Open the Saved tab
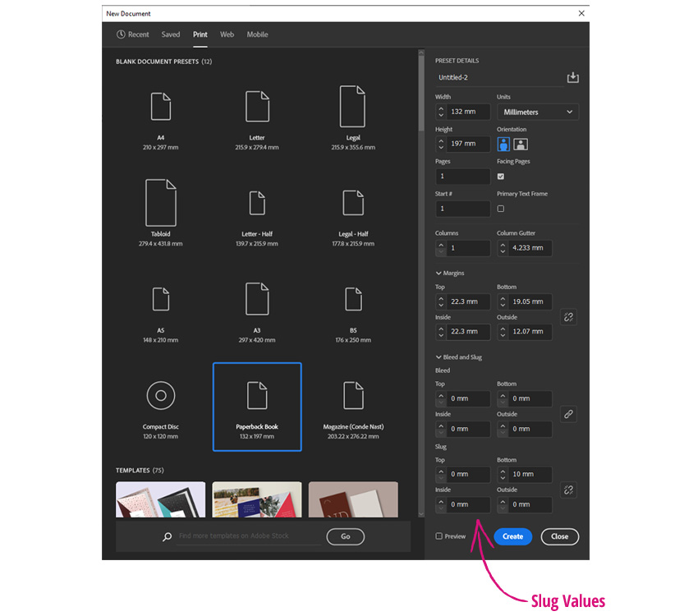 click(171, 34)
